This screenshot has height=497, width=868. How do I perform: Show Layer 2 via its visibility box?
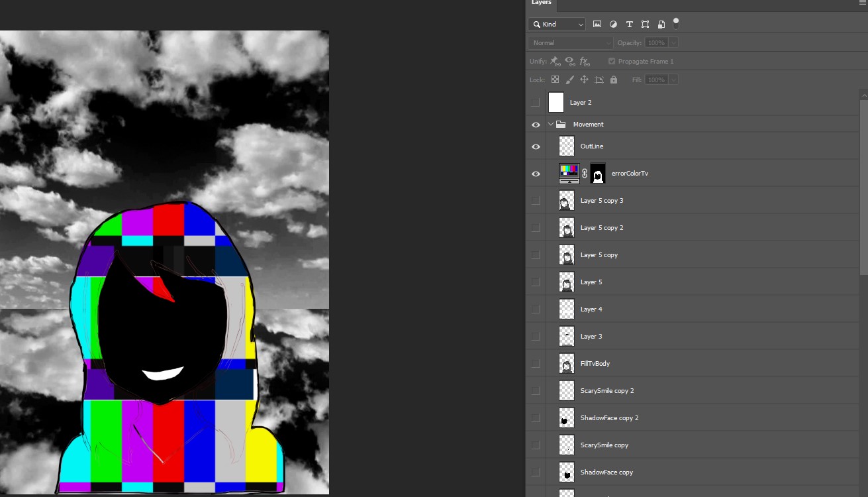[536, 103]
